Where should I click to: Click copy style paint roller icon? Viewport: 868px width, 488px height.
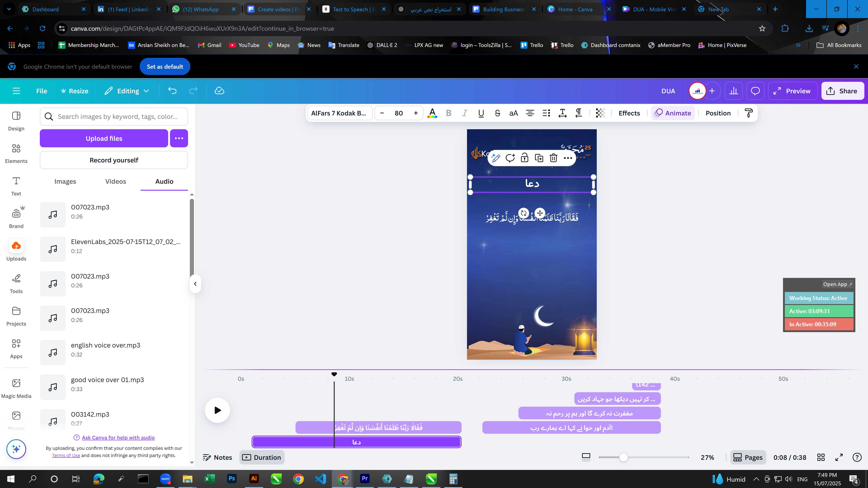pos(749,113)
